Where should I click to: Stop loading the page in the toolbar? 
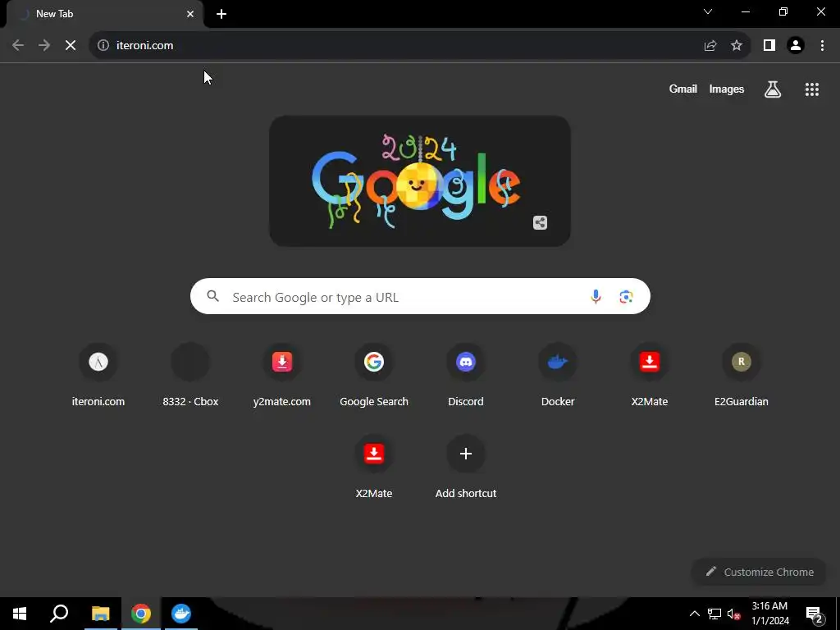click(71, 46)
